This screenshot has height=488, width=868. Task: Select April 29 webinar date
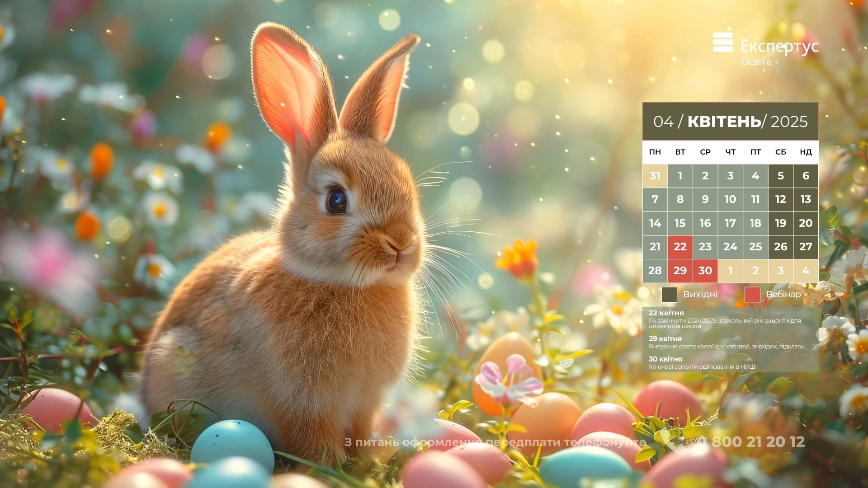680,271
